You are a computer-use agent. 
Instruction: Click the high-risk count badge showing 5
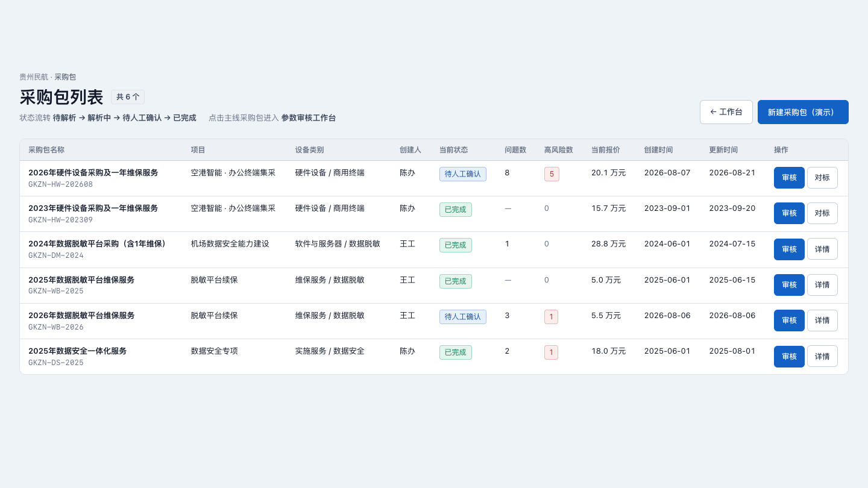(x=552, y=174)
